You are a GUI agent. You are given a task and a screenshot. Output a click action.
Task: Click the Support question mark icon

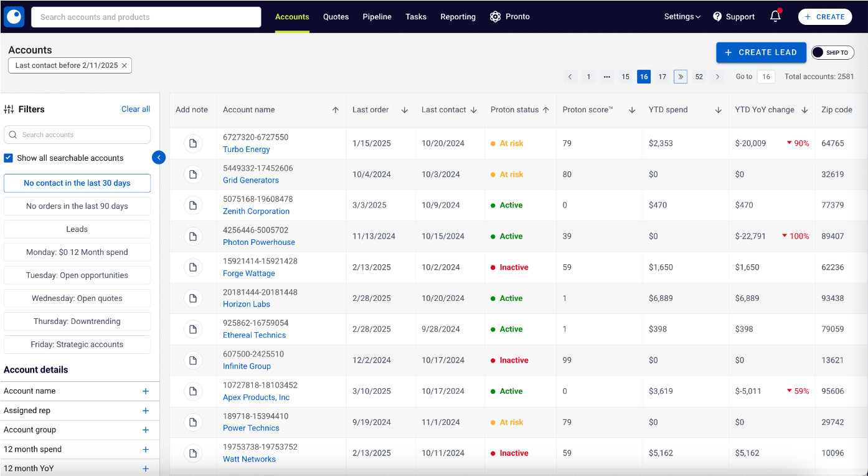(x=717, y=17)
